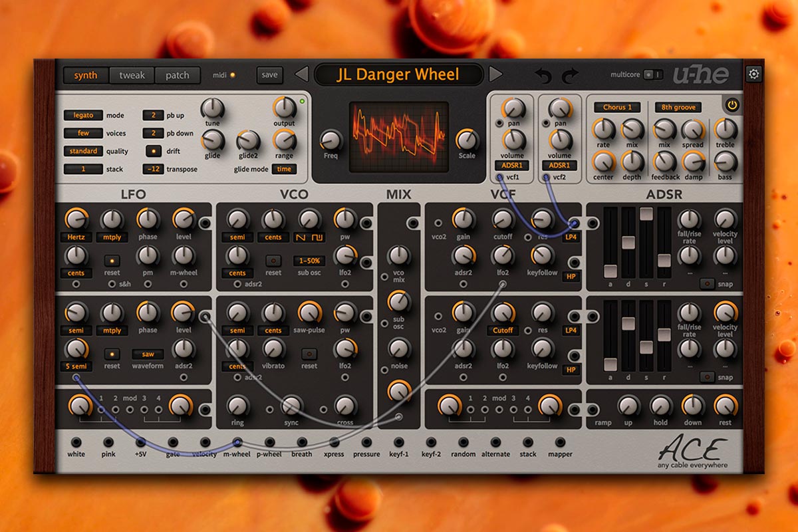The image size is (798, 532).
Task: Click the keyf-1 jack
Action: point(398,442)
